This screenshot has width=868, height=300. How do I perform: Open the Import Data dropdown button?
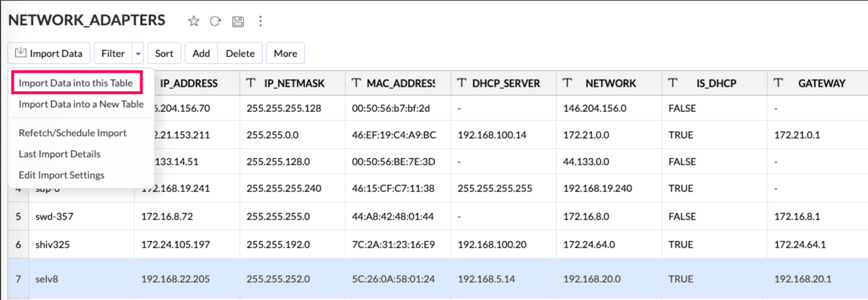(49, 53)
